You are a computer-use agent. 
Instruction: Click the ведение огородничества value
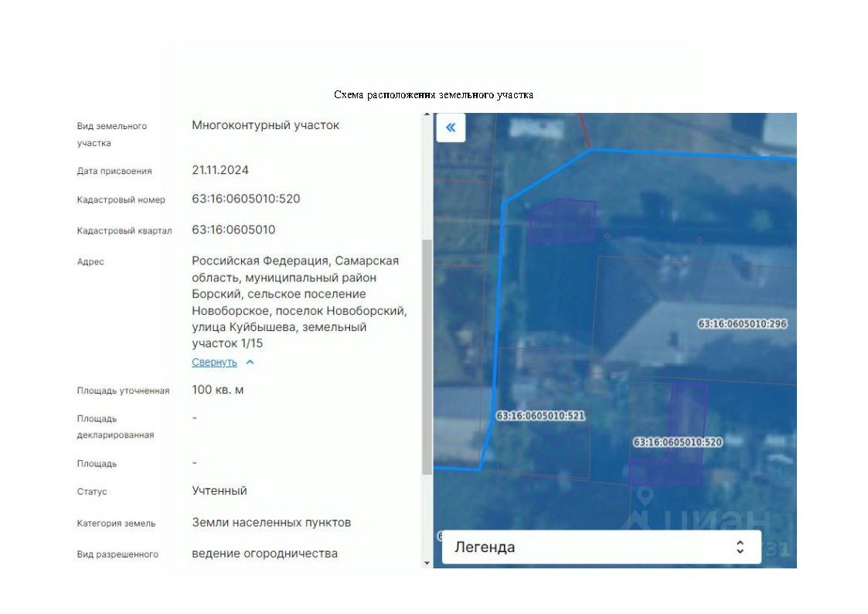click(264, 553)
